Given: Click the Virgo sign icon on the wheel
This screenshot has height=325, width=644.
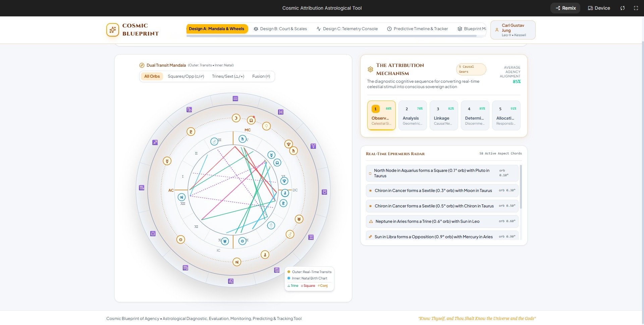Looking at the screenshot, I should point(185,268).
